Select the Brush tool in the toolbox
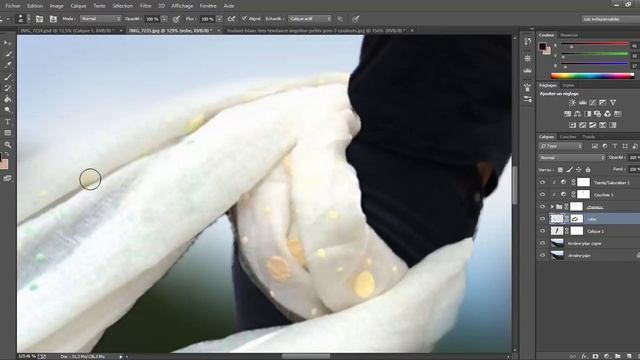The height and width of the screenshot is (360, 640). pos(7,77)
